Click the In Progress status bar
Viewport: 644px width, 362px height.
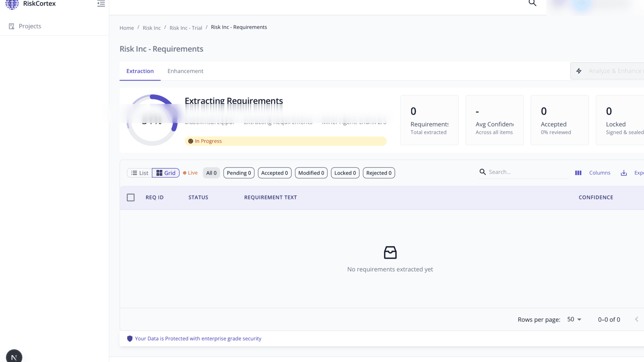[285, 141]
